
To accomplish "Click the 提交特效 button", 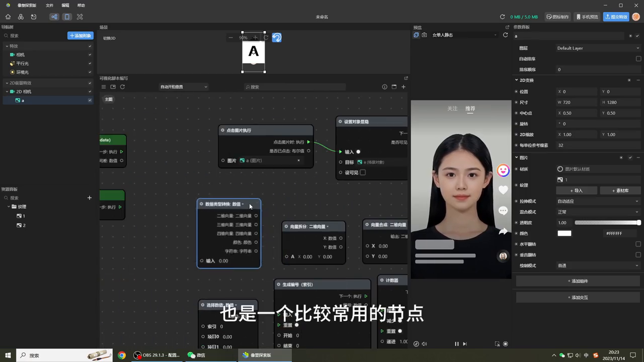I will click(616, 17).
